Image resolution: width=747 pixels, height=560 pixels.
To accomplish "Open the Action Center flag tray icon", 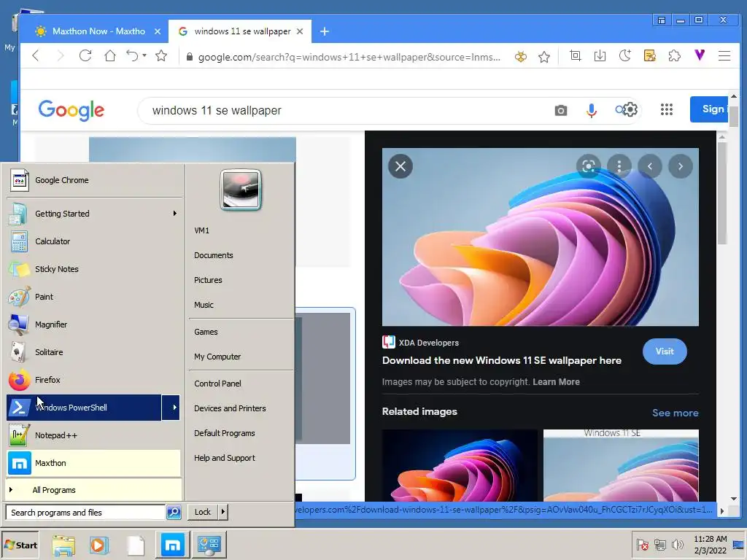I will click(642, 545).
